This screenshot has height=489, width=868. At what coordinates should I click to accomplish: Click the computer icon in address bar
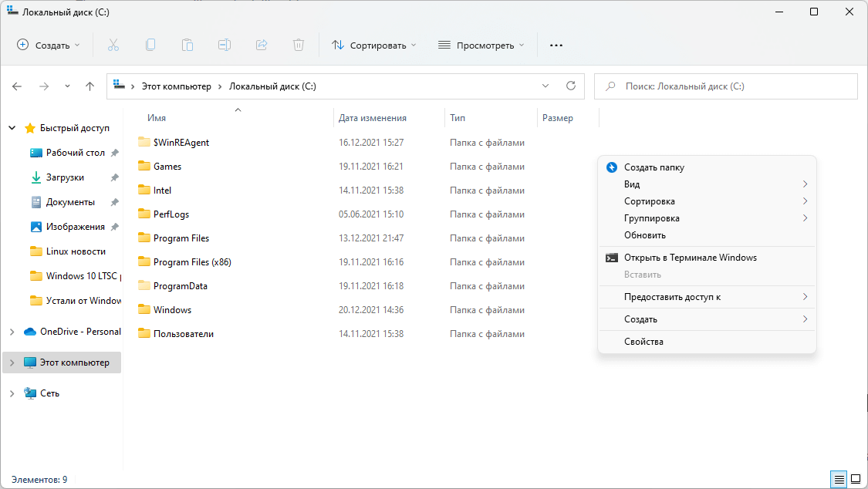point(119,85)
